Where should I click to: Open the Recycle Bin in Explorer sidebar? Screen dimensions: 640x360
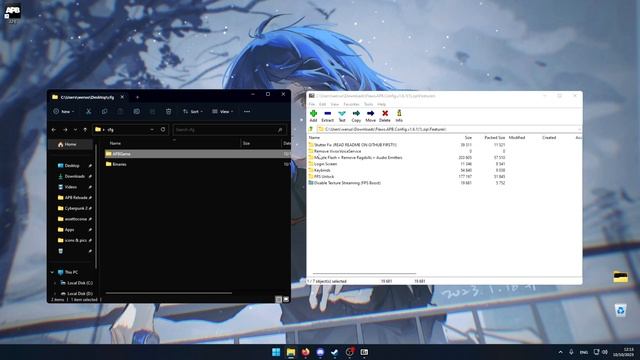pos(61,251)
